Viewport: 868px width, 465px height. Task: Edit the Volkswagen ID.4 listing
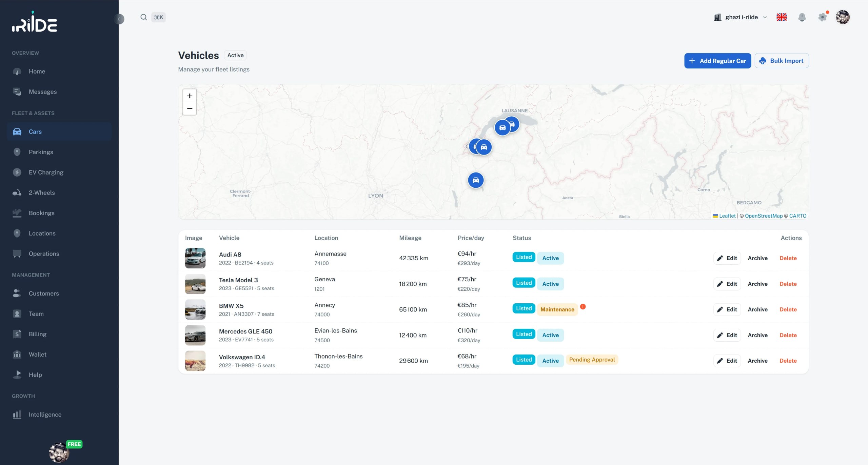(727, 361)
